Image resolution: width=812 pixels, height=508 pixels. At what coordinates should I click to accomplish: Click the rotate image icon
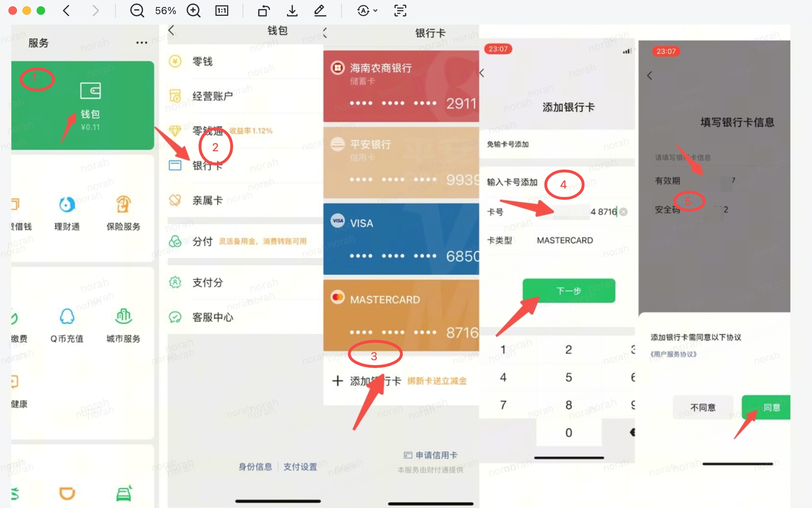click(x=264, y=11)
